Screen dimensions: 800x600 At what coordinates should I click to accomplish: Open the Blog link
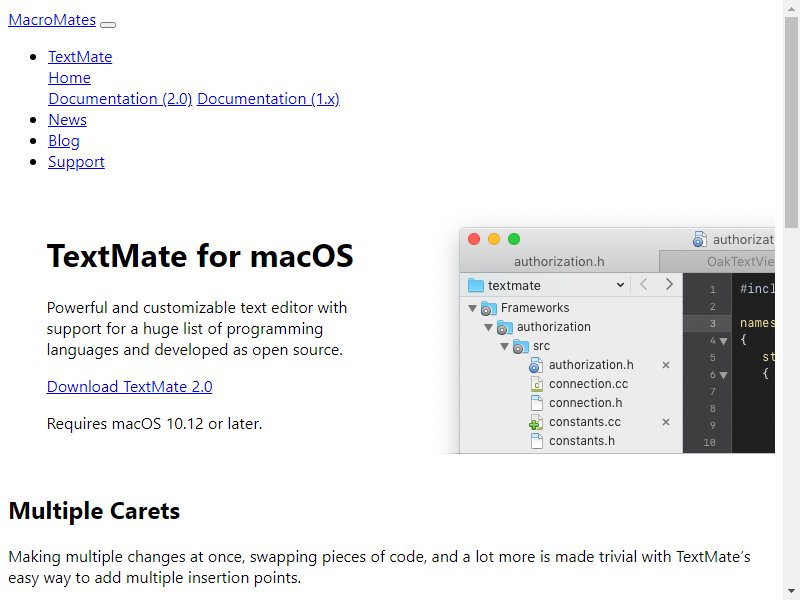click(64, 141)
